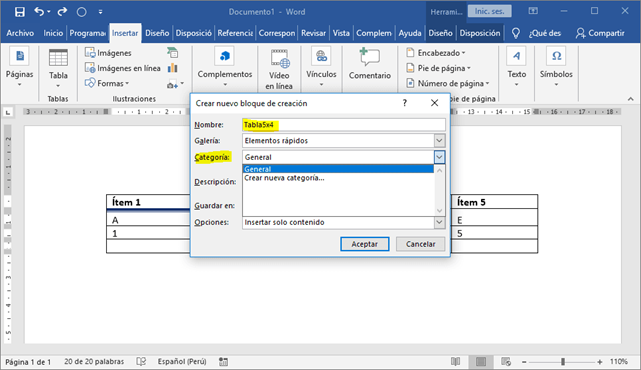
Task: Open the Formas shapes dropdown
Action: (x=107, y=83)
